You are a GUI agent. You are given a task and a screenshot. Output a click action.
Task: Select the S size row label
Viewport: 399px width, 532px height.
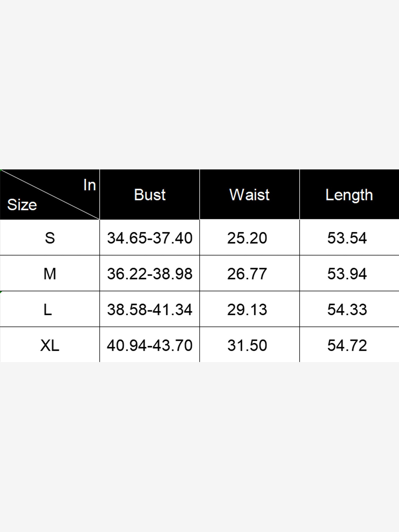50,238
